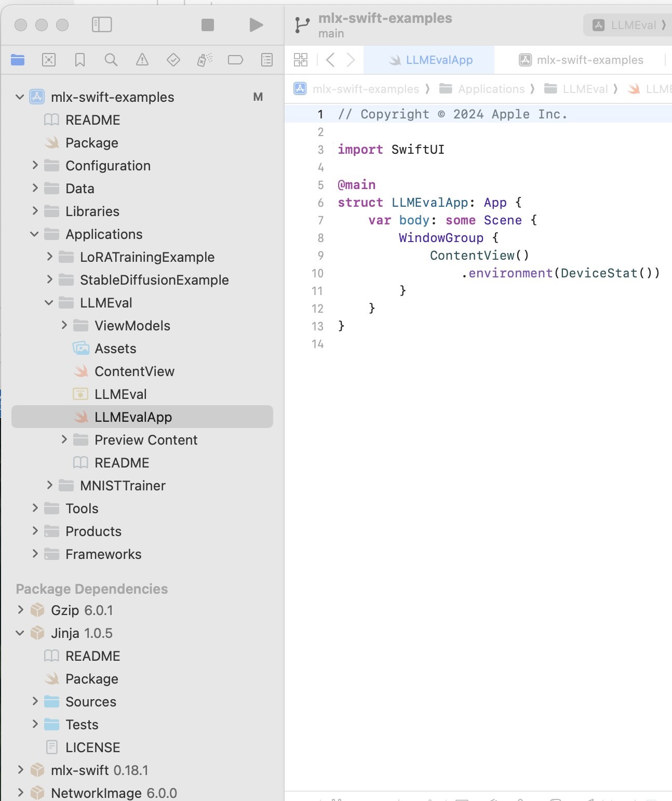The image size is (672, 801).
Task: Open the Bookmarks navigator
Action: tap(79, 60)
